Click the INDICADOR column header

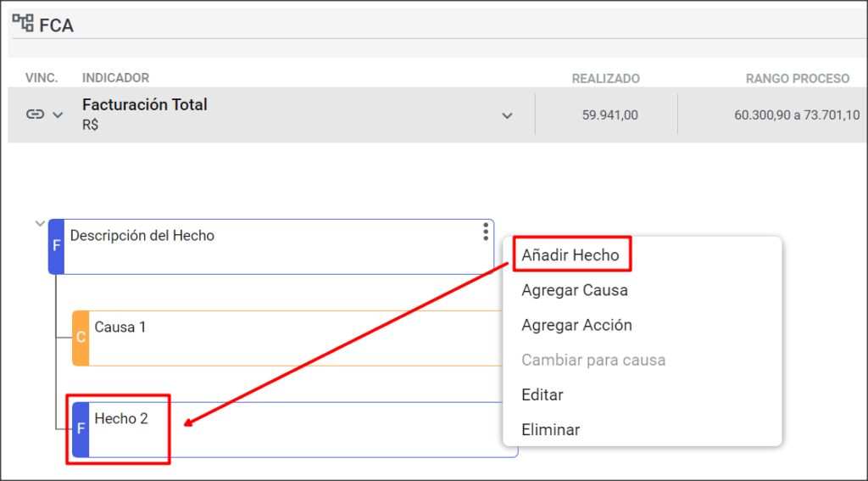click(x=115, y=78)
